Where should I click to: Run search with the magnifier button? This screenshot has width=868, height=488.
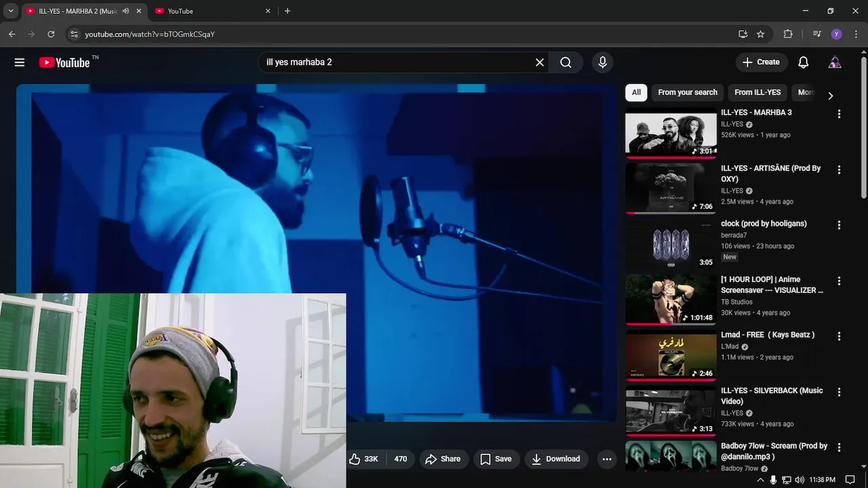click(566, 62)
